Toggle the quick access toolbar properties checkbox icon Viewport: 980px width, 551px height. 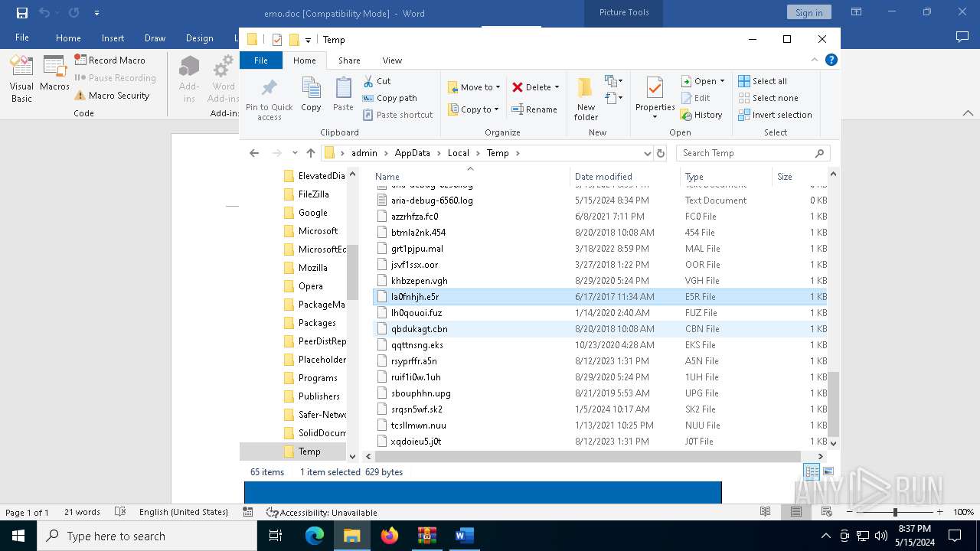tap(276, 40)
